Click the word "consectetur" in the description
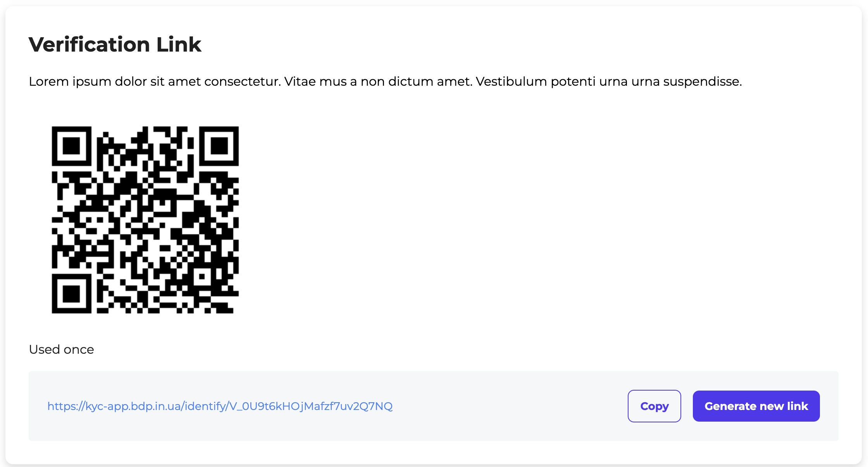 [242, 81]
